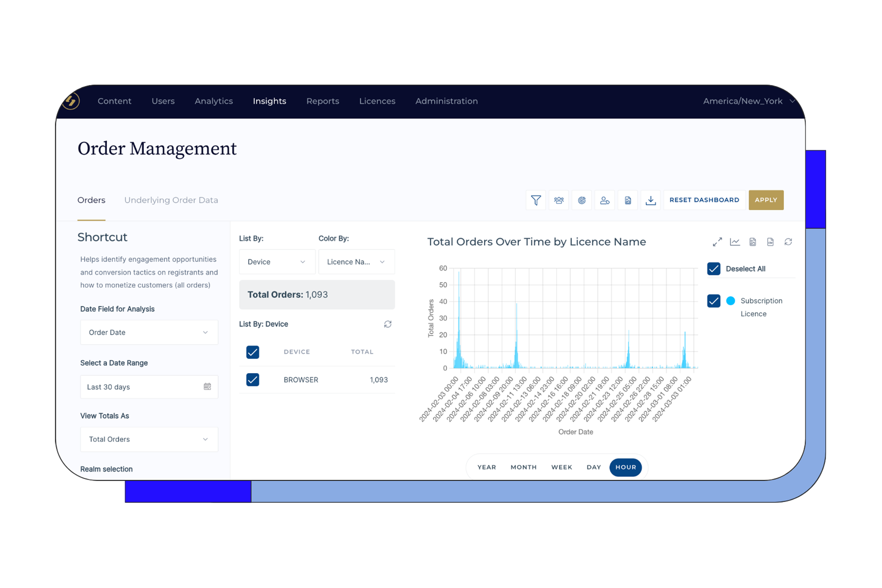Click the download icon in toolbar
Image resolution: width=882 pixels, height=588 pixels.
[650, 200]
